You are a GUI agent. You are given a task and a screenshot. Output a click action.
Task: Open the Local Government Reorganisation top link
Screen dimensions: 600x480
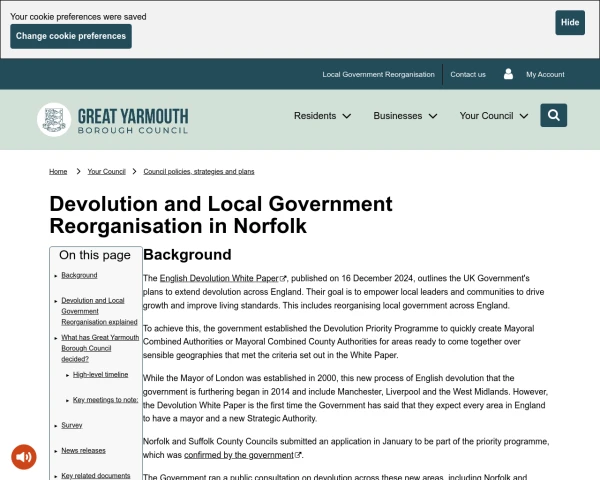tap(378, 74)
